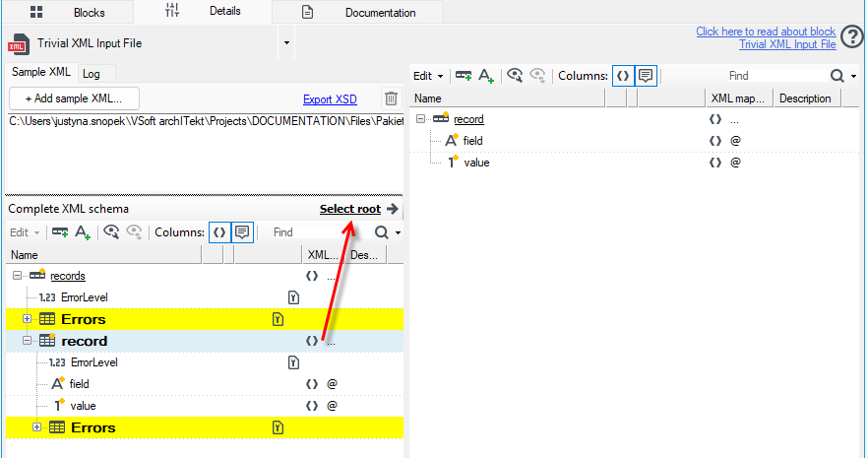Click the eye search icon in schema toolbar
The height and width of the screenshot is (458, 868).
(x=111, y=232)
